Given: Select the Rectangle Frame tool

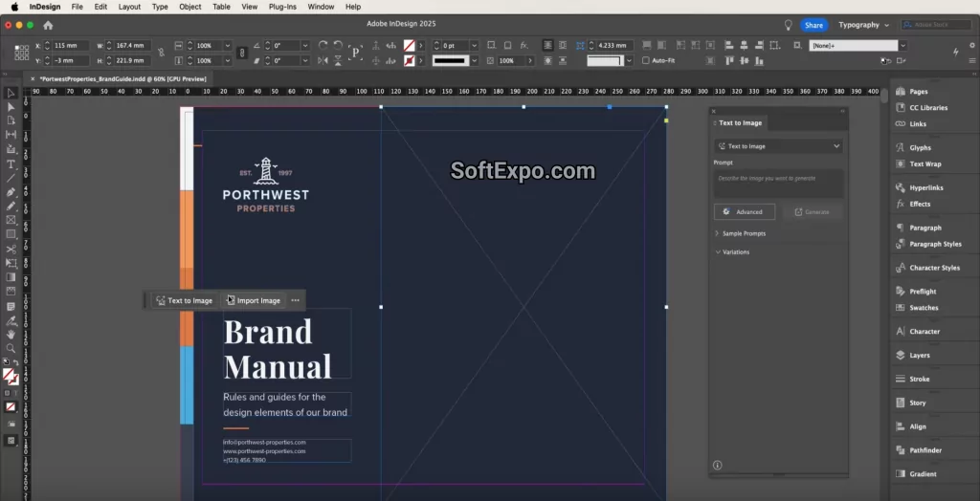Looking at the screenshot, I should point(11,220).
